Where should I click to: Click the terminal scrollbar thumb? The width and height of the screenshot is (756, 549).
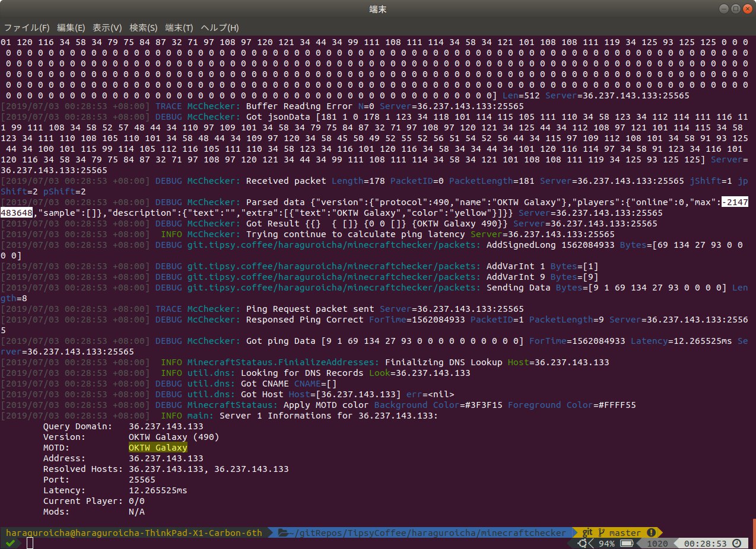[x=754, y=532]
